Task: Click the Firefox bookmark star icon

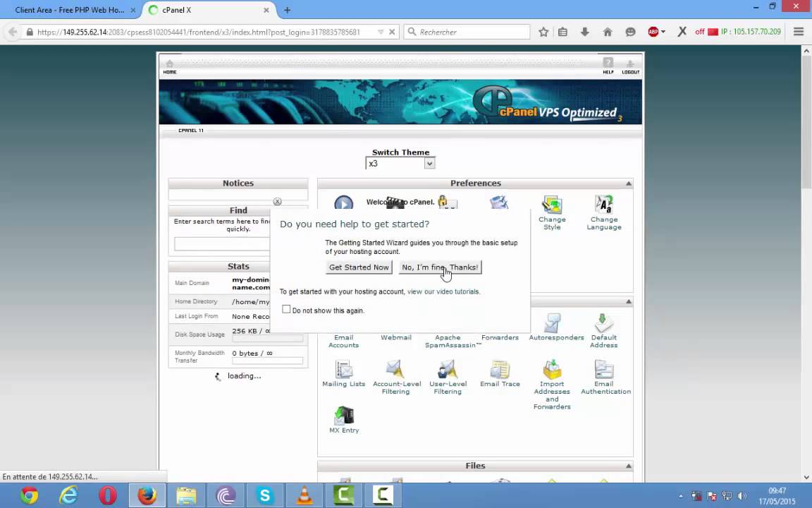Action: click(543, 32)
